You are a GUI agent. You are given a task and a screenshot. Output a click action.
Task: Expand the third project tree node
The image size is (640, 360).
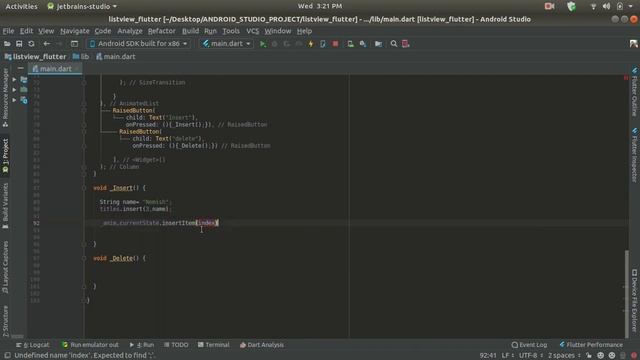coord(14,100)
